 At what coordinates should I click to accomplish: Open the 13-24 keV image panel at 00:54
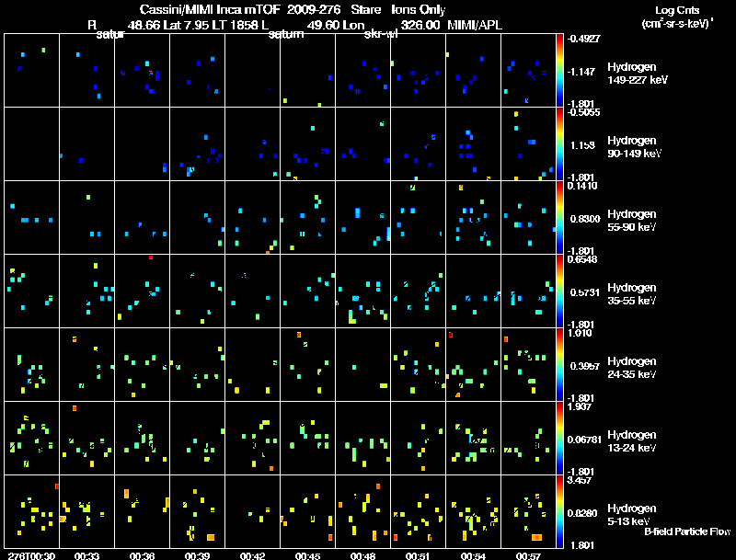(473, 439)
